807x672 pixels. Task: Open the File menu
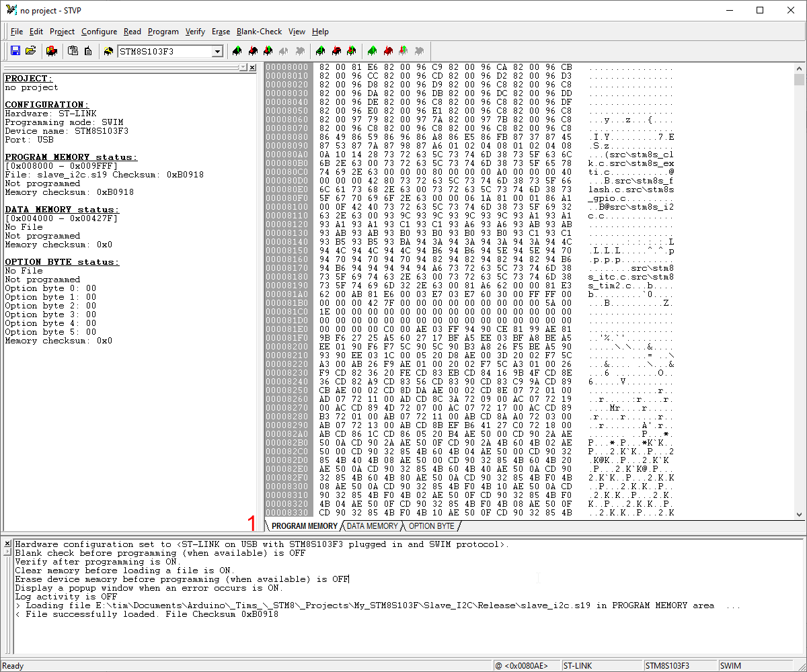pos(16,32)
